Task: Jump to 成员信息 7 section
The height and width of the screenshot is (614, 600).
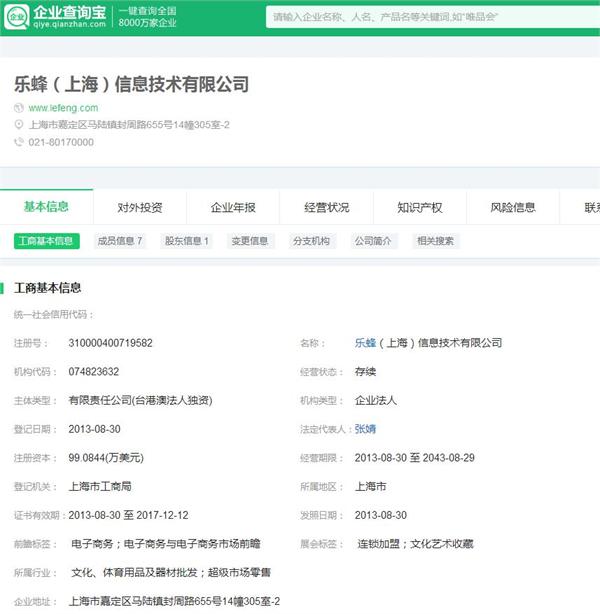Action: point(120,241)
